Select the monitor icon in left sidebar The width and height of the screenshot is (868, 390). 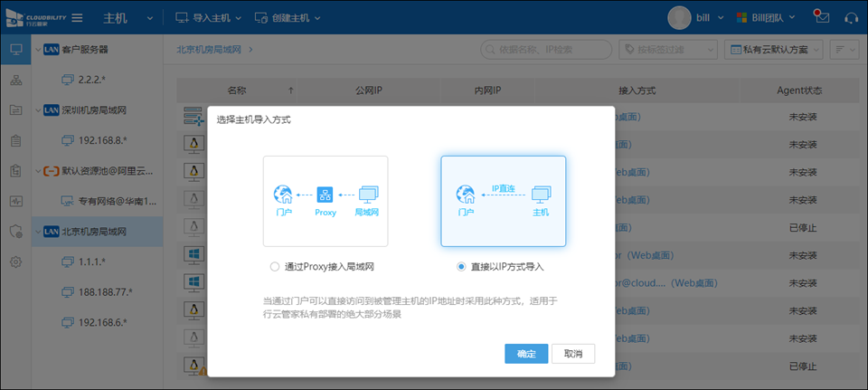(15, 49)
